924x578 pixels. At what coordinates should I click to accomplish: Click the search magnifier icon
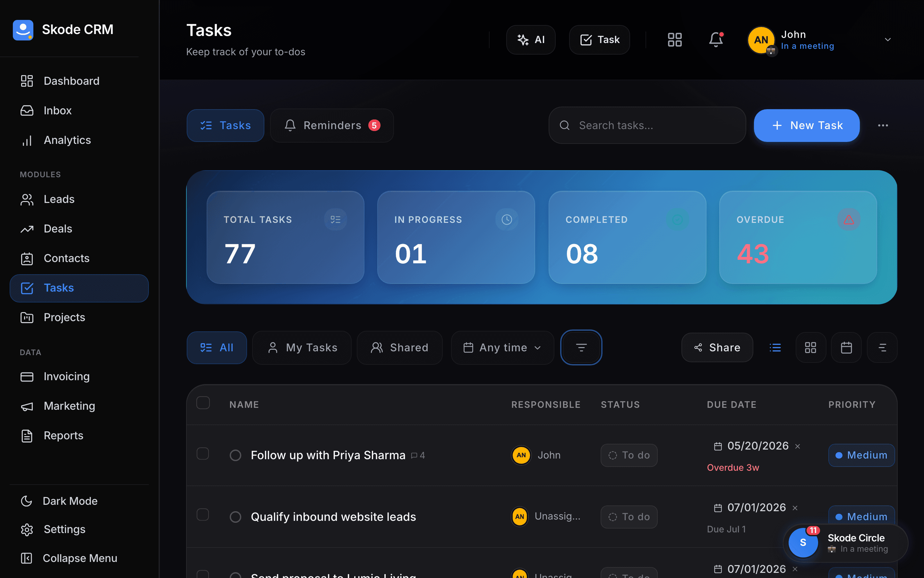pyautogui.click(x=564, y=125)
